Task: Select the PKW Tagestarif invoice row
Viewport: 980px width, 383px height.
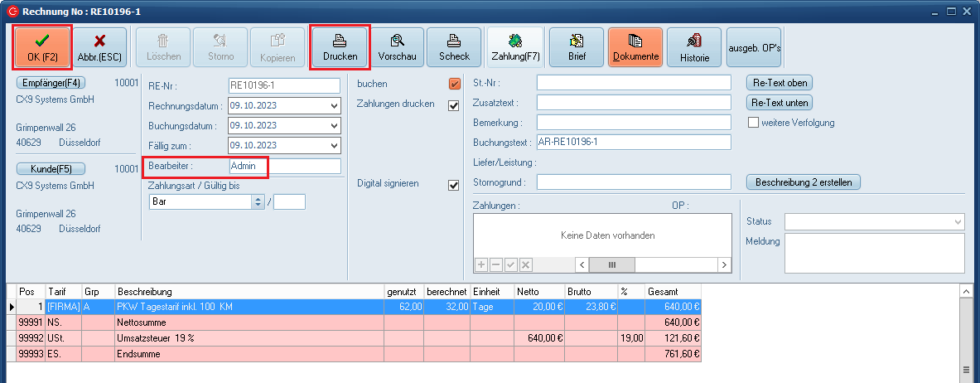Action: click(x=249, y=307)
